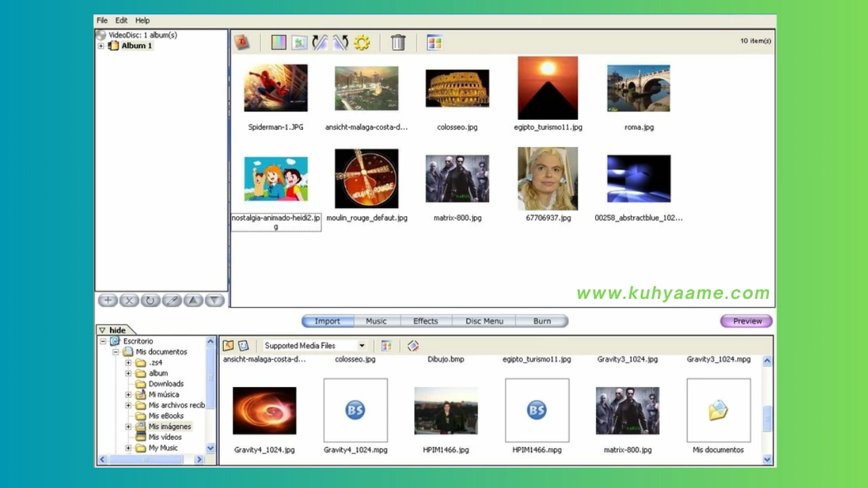Click folder tree scroll up arrow
This screenshot has width=868, height=488.
pyautogui.click(x=210, y=342)
